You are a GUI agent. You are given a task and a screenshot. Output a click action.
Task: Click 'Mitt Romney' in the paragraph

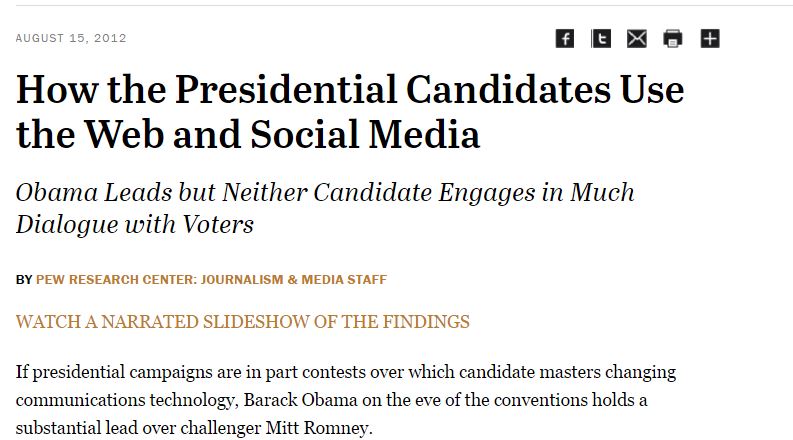click(x=318, y=428)
